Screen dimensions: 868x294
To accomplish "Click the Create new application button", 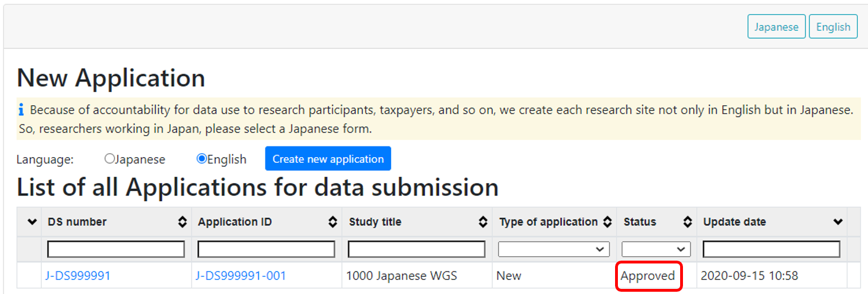I will (x=328, y=159).
